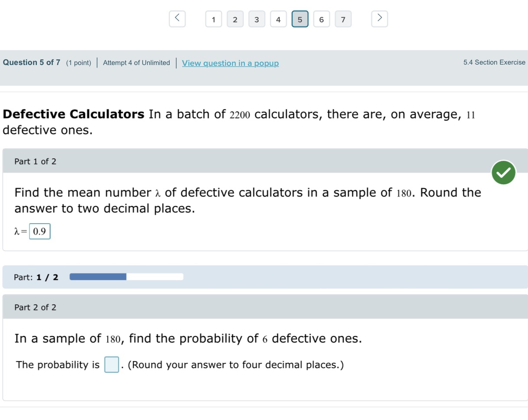The image size is (528, 420).
Task: Click the 5.4 Section Exercise label
Action: pyautogui.click(x=494, y=62)
